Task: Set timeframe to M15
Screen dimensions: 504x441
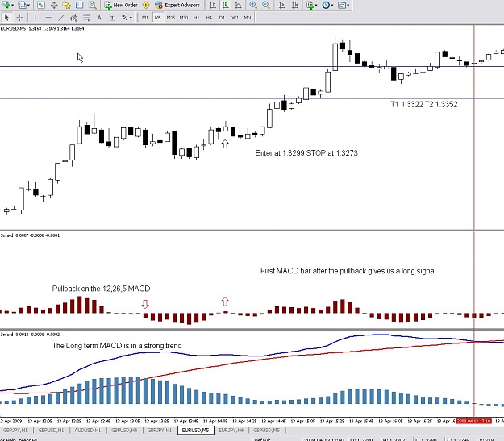Action: click(171, 18)
